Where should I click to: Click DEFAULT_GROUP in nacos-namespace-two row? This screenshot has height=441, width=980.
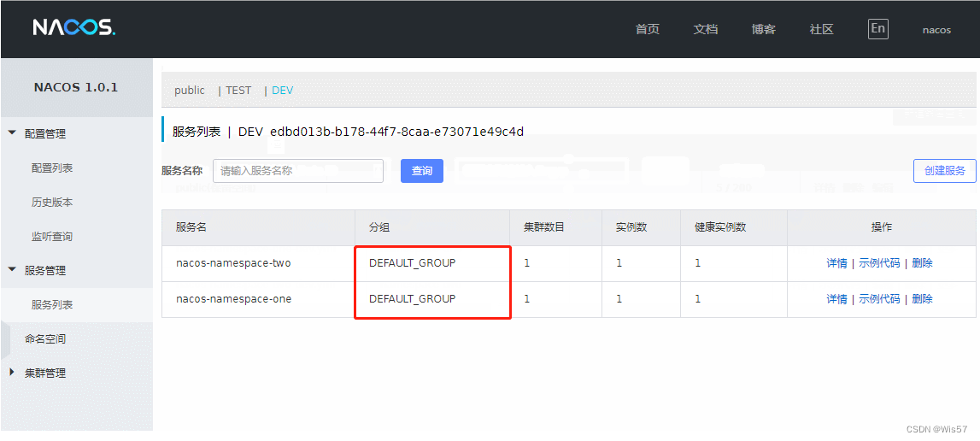(413, 263)
